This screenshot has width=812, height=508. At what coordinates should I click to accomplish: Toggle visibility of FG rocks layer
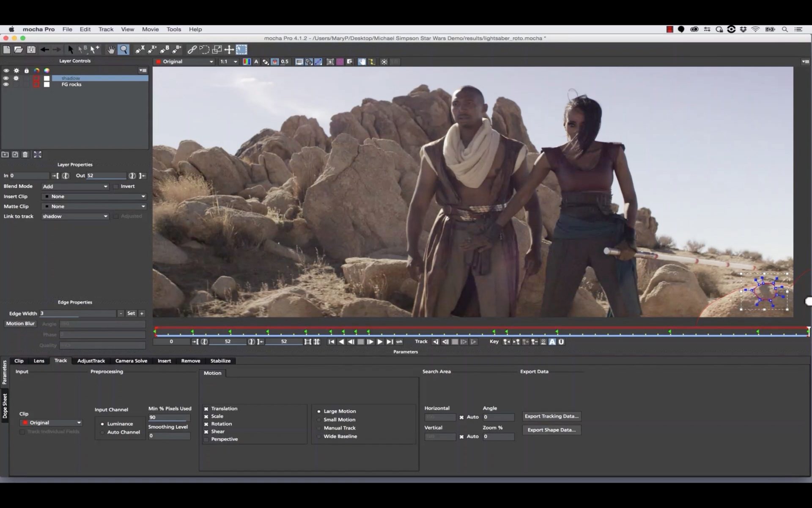click(x=6, y=84)
